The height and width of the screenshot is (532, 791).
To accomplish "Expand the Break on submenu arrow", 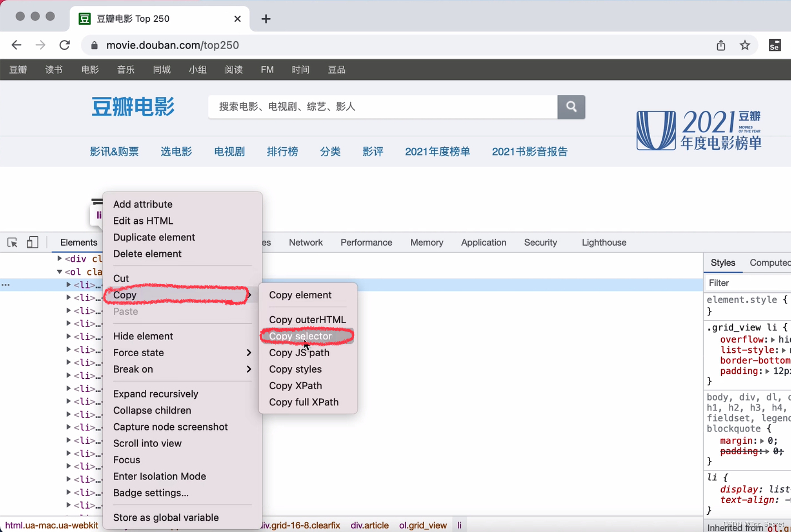I will tap(249, 369).
